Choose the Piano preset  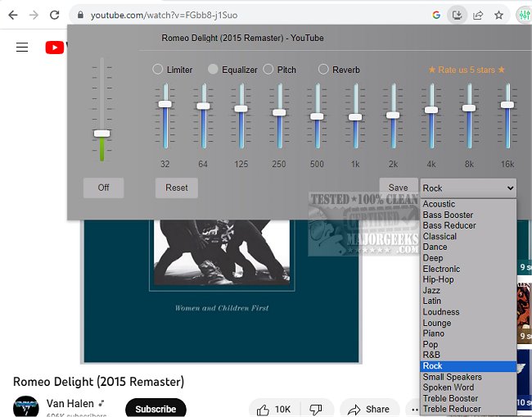click(x=468, y=333)
